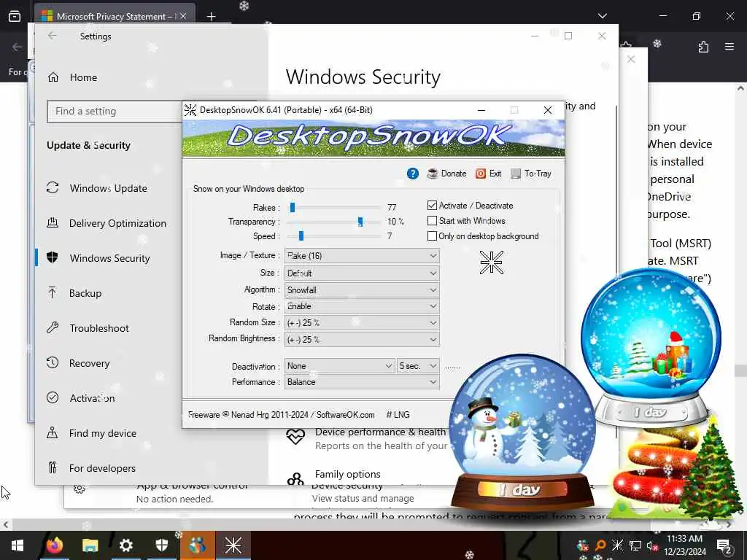
Task: Click the To-Tray icon
Action: [516, 174]
